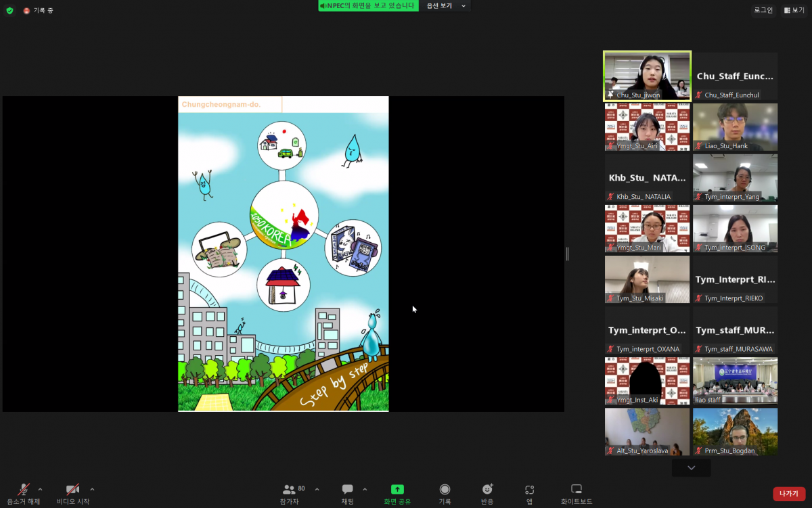Open the view options (옵션 보기) dropdown

click(x=446, y=6)
